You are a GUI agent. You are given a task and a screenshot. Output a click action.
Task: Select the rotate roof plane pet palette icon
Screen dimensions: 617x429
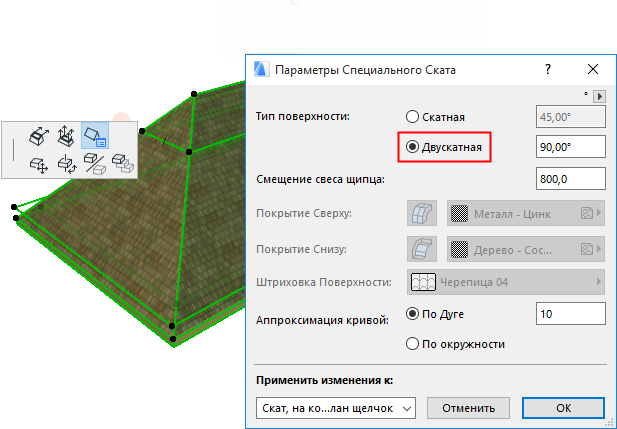(x=39, y=137)
